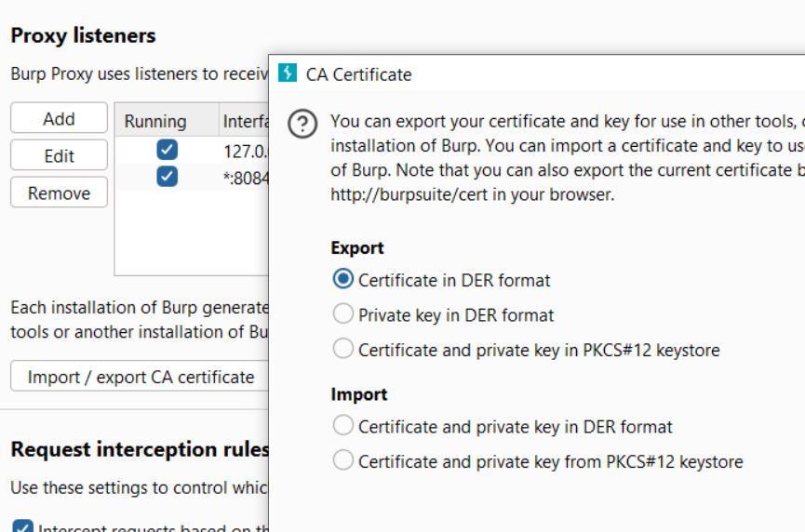Choose import Certificate and private key in DER format
Viewport: 805px width, 532px height.
click(343, 426)
